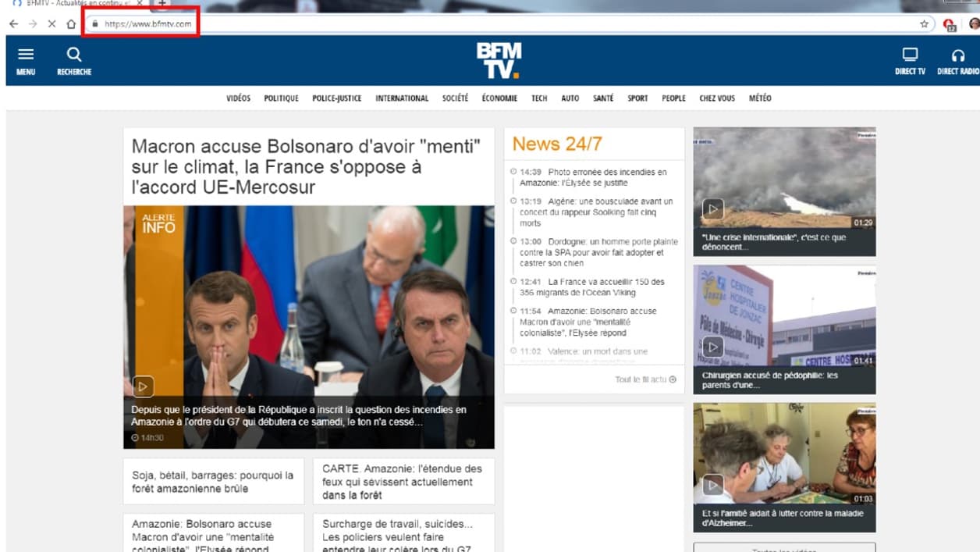Go to browser home page icon
This screenshot has width=980, height=552.
[71, 24]
